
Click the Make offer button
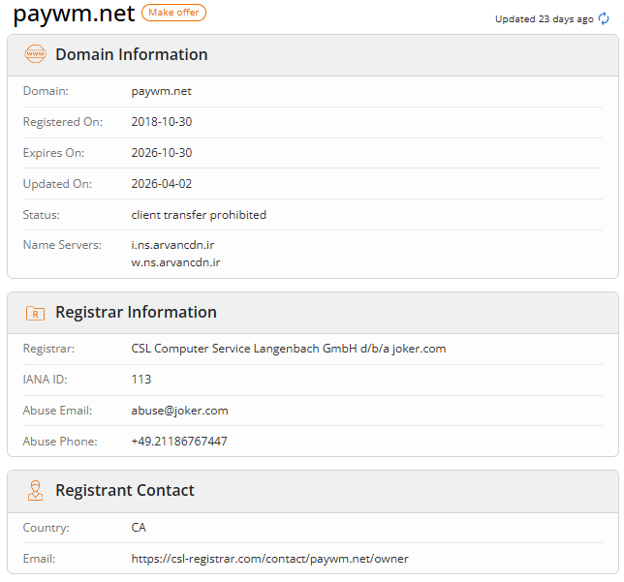point(174,12)
